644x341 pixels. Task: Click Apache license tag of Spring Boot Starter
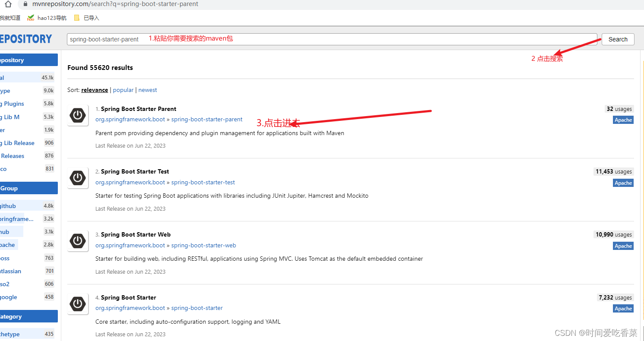623,309
